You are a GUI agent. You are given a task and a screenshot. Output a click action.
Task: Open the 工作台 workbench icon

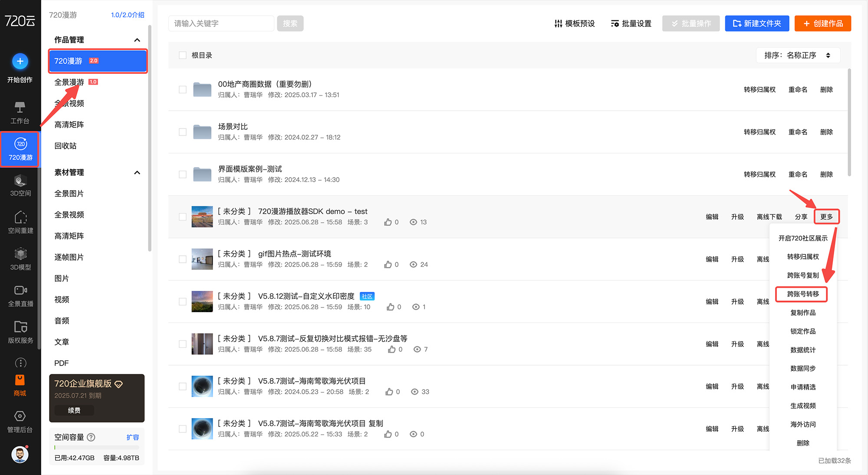click(20, 107)
